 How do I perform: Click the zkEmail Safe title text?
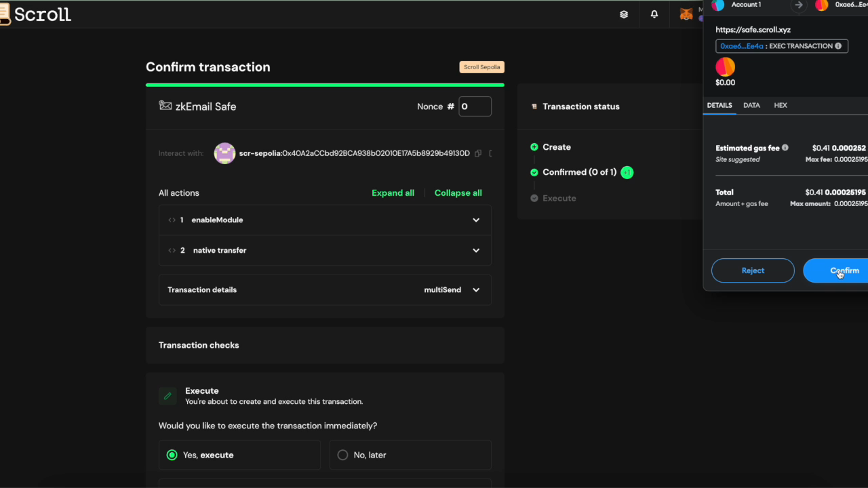point(205,106)
